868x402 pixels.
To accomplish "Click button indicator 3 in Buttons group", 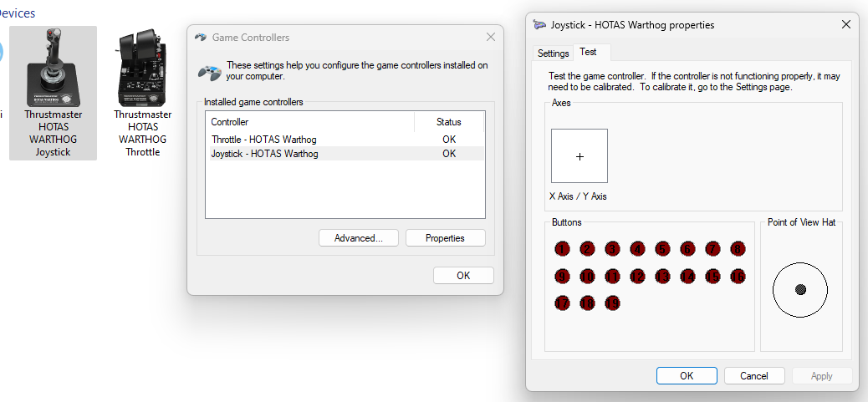I will (612, 249).
